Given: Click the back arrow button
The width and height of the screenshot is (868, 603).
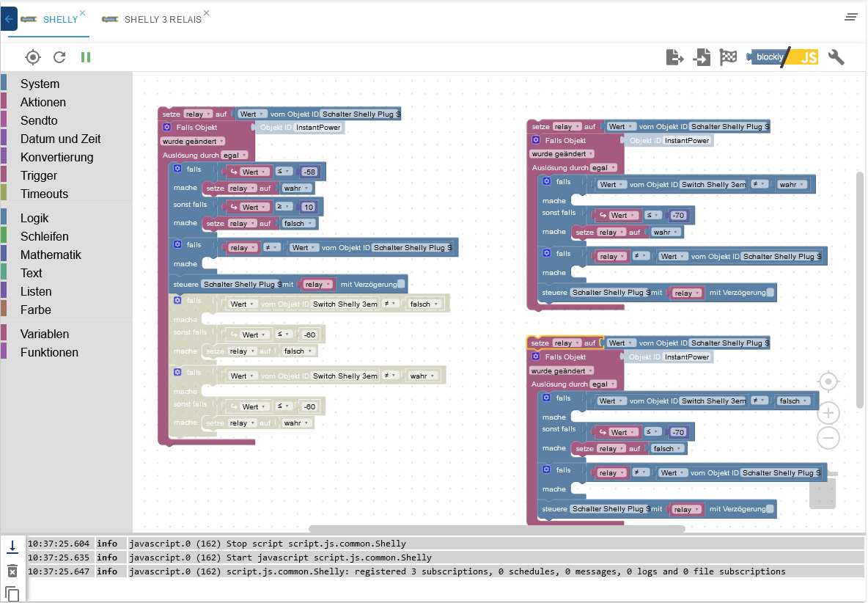Looking at the screenshot, I should (x=9, y=19).
